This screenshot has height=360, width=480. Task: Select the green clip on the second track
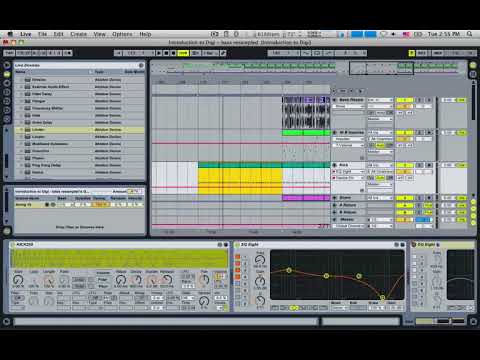click(x=306, y=133)
